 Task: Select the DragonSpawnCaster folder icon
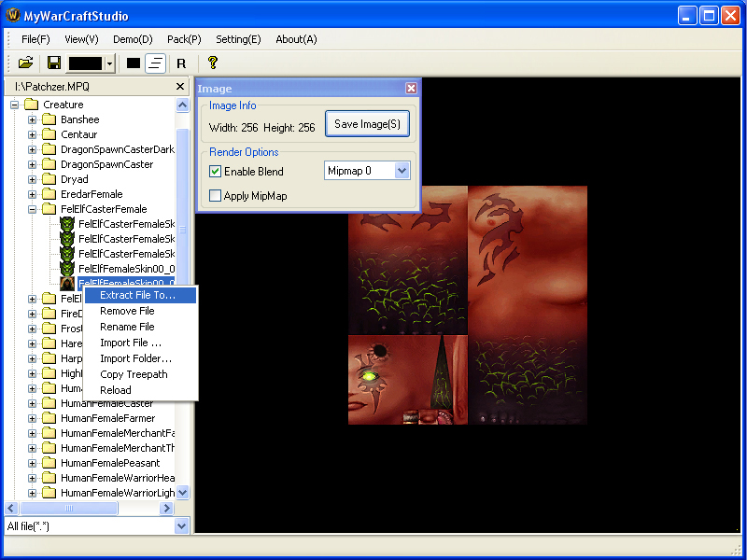pyautogui.click(x=49, y=164)
